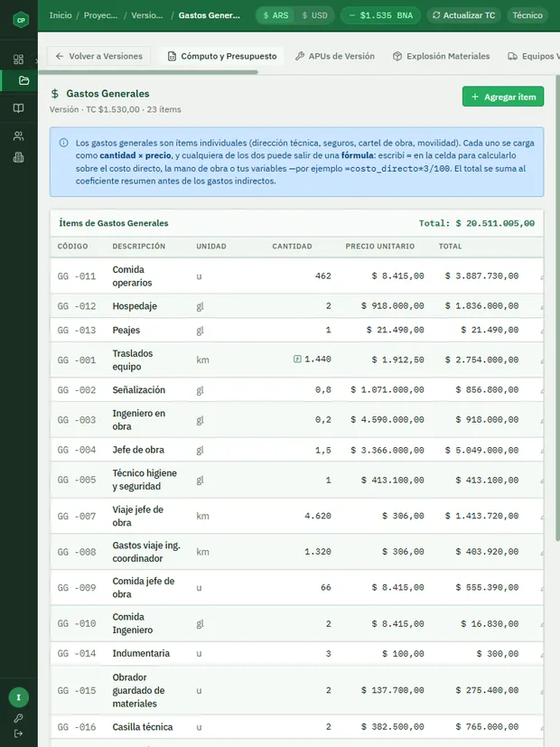560x747 pixels.
Task: Open the building icon in sidebar
Action: 18,157
